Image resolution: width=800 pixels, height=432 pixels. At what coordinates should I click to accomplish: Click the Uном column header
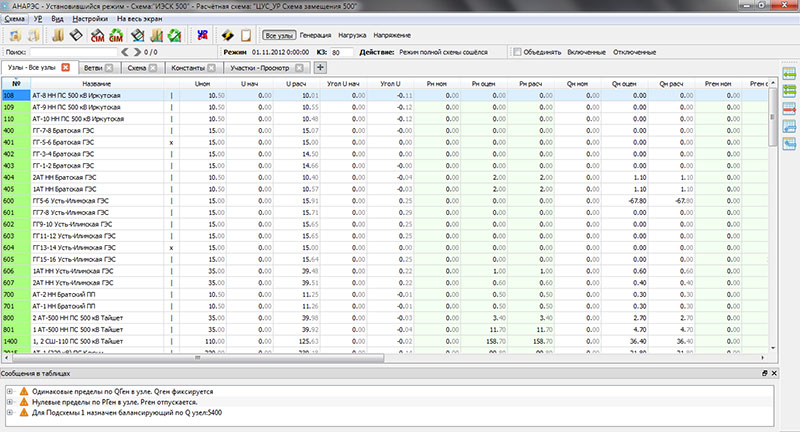[203, 84]
